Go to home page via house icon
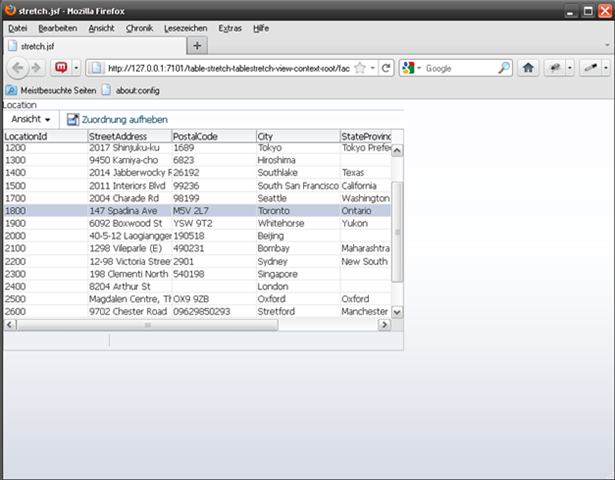615x480 pixels. (x=528, y=68)
